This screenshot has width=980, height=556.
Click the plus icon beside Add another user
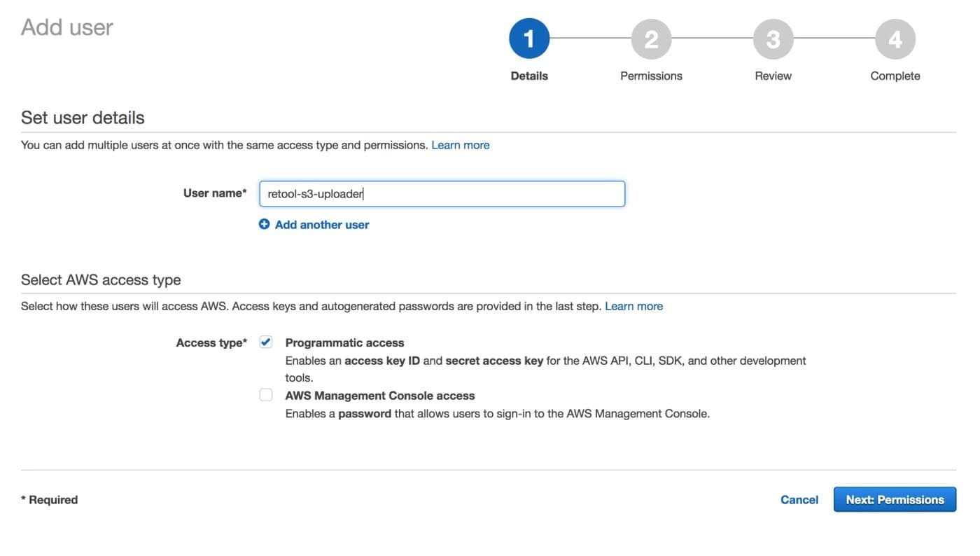pyautogui.click(x=264, y=224)
